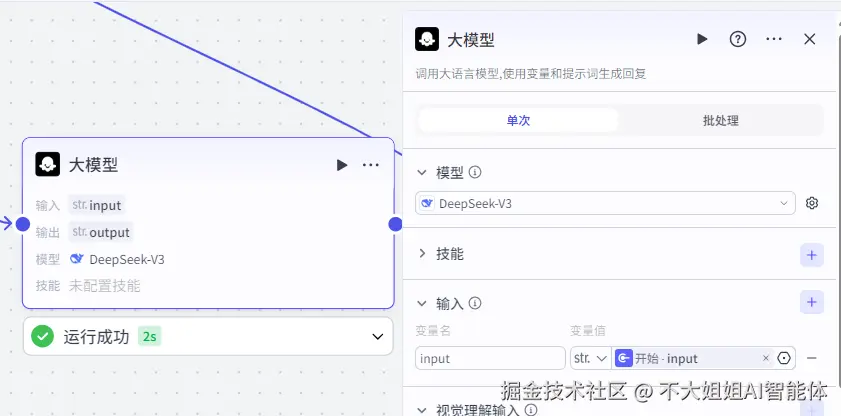Add an input variable with the 输入 plus button
The width and height of the screenshot is (841, 416).
(812, 302)
